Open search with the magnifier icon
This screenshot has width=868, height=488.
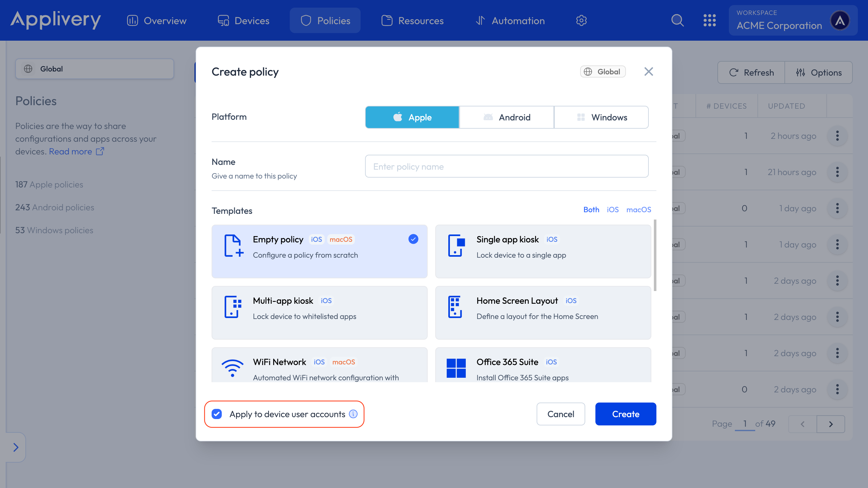pyautogui.click(x=677, y=20)
